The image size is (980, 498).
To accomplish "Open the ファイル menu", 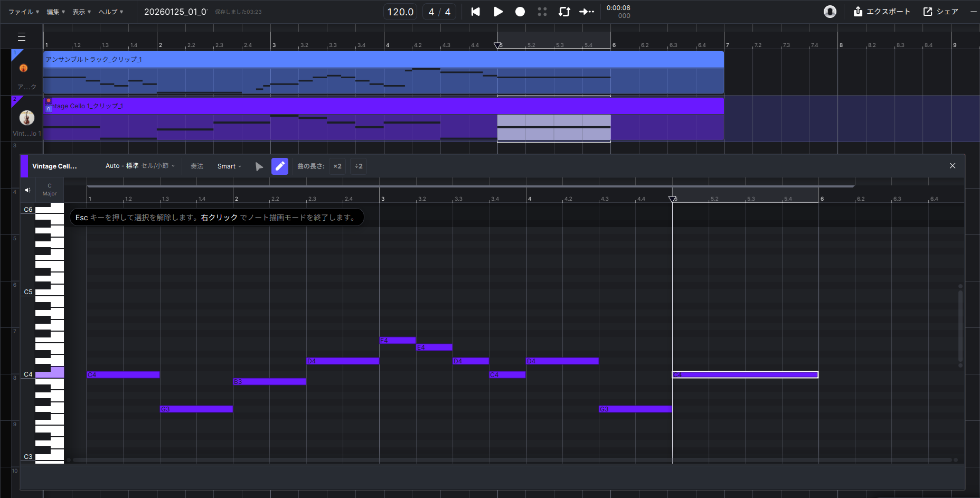I will click(x=23, y=12).
